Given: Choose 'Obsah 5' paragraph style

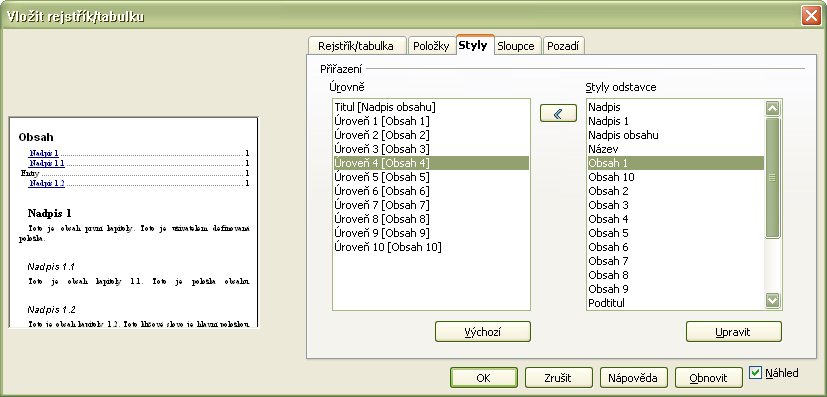Looking at the screenshot, I should tap(676, 233).
